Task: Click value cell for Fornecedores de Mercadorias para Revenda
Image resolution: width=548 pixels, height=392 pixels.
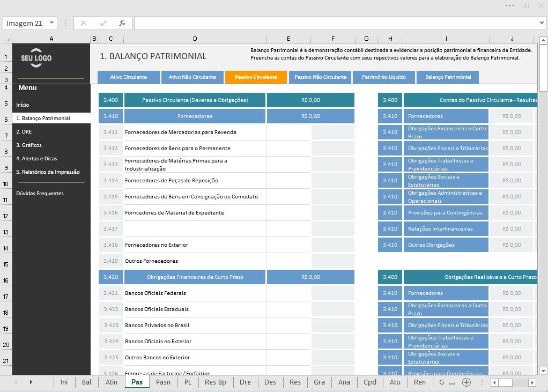Action: (288, 132)
